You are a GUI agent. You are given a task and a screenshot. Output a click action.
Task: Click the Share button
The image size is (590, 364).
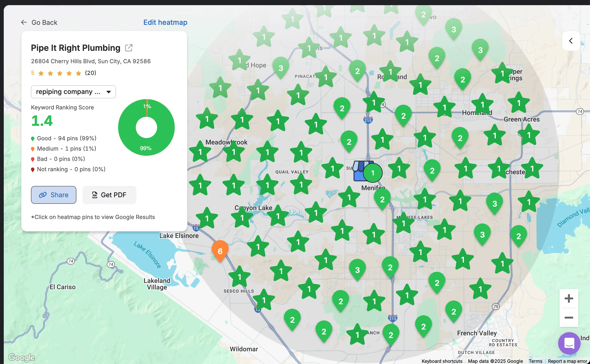pyautogui.click(x=53, y=195)
